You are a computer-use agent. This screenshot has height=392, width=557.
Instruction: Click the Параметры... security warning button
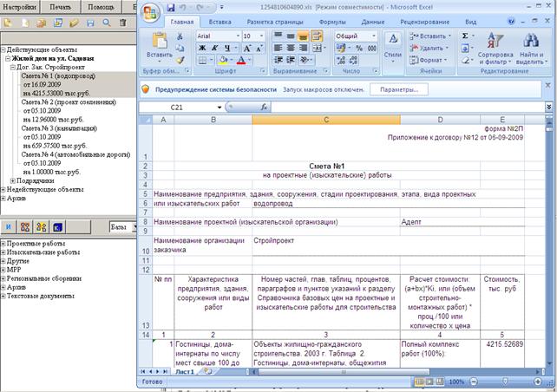399,89
